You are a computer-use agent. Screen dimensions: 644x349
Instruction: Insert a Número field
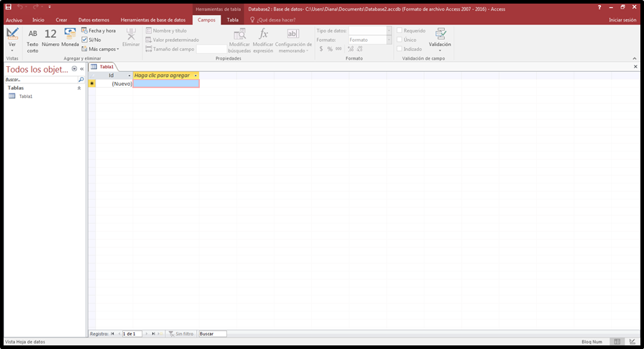50,39
